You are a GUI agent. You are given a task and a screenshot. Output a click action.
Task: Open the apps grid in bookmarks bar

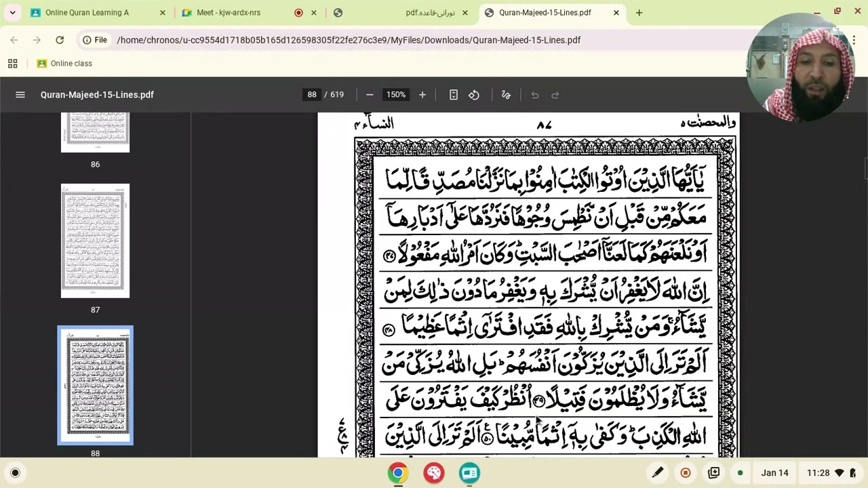click(x=12, y=63)
